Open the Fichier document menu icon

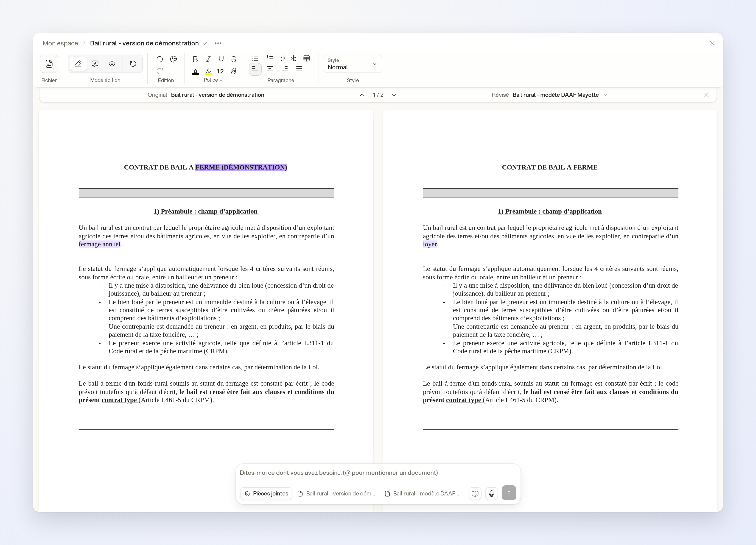pos(49,64)
